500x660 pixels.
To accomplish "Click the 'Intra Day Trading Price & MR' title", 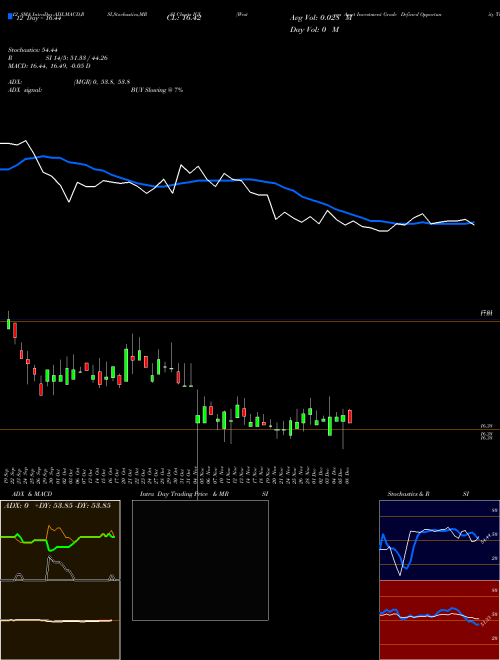I will pos(184,494).
